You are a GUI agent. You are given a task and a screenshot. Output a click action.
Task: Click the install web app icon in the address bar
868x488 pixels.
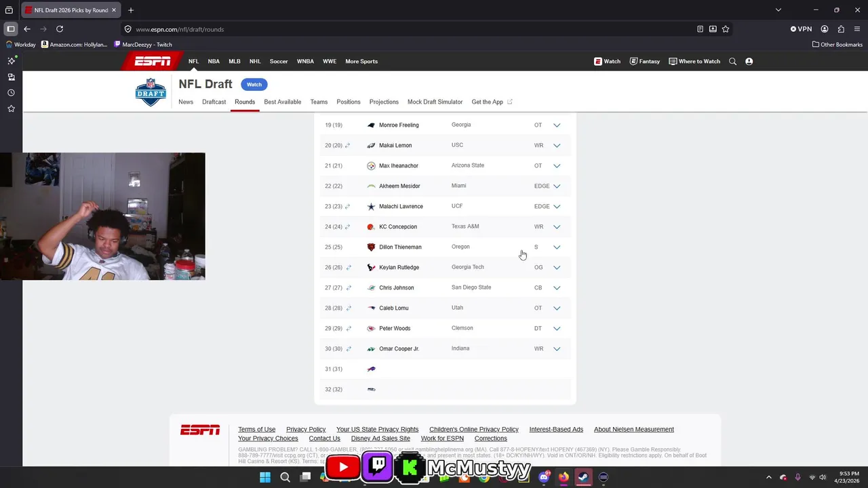click(713, 29)
